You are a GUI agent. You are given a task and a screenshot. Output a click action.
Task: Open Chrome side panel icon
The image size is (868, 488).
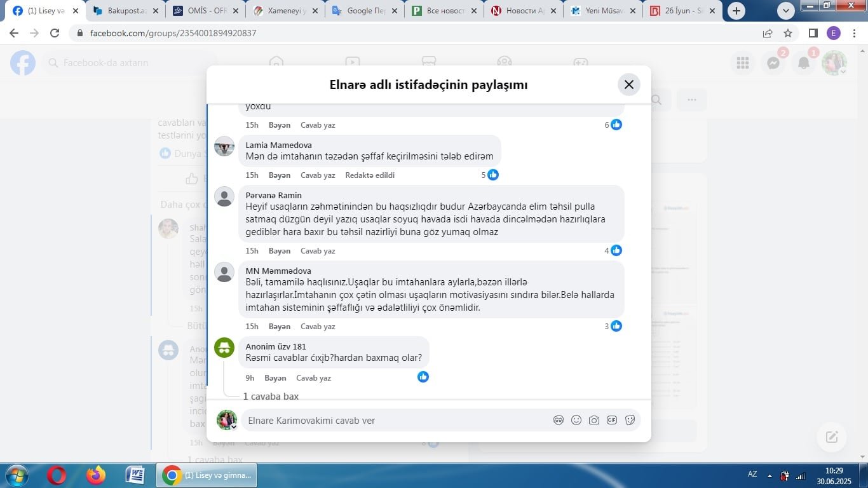click(813, 33)
